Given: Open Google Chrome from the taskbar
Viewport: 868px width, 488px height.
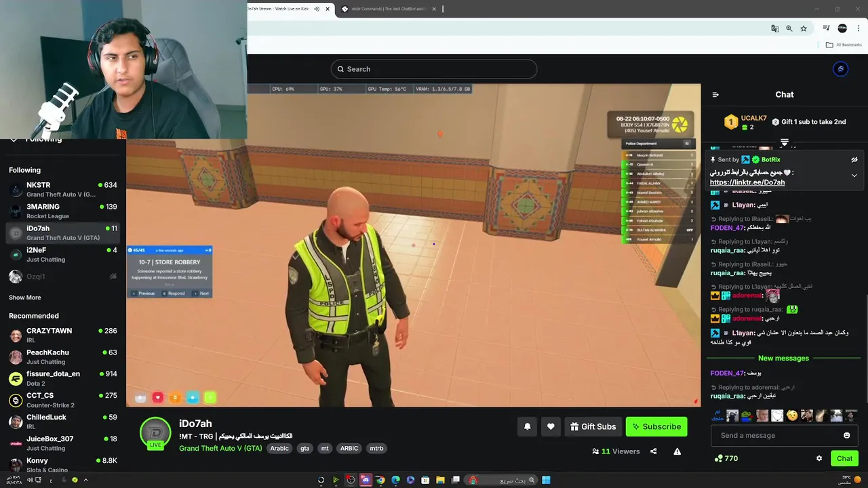Looking at the screenshot, I should [x=380, y=480].
